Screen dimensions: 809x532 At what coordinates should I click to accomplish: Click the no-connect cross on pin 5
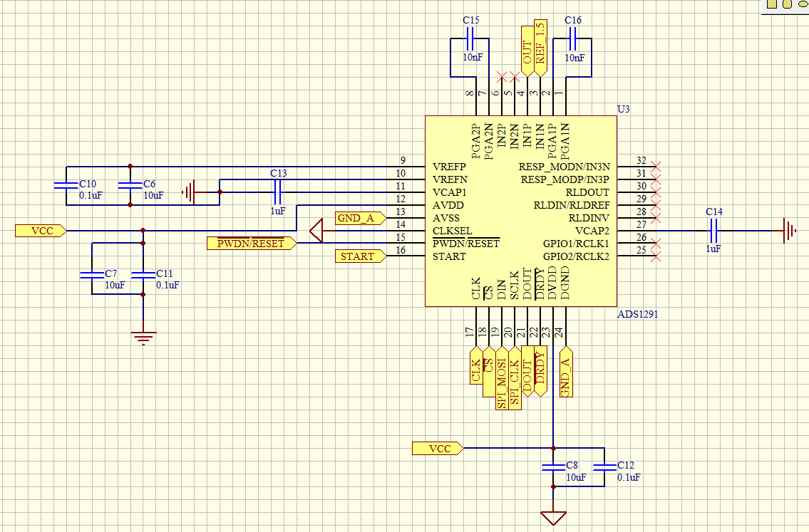(x=515, y=78)
